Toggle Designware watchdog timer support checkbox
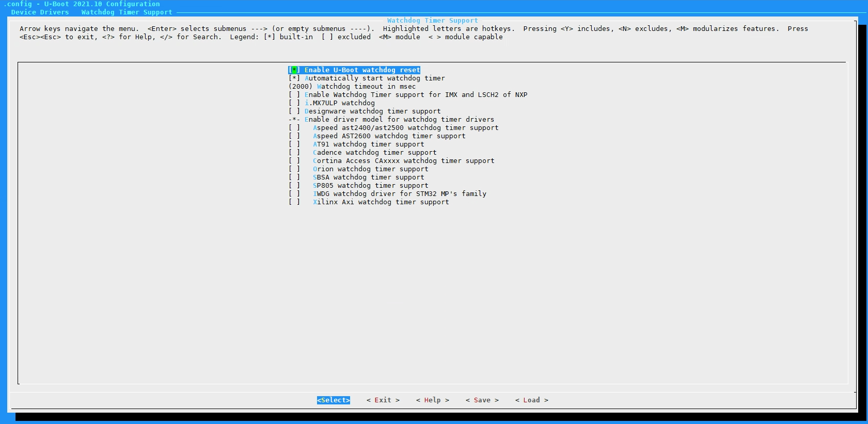 [294, 111]
